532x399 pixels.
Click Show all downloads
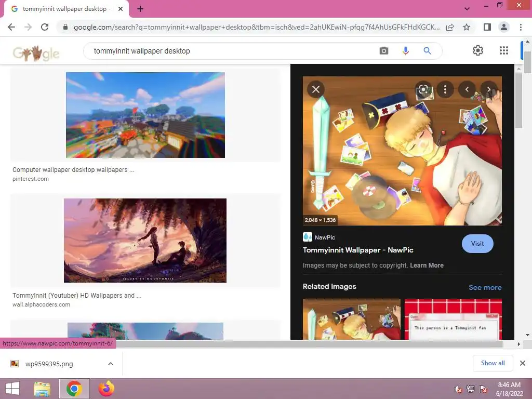point(493,363)
